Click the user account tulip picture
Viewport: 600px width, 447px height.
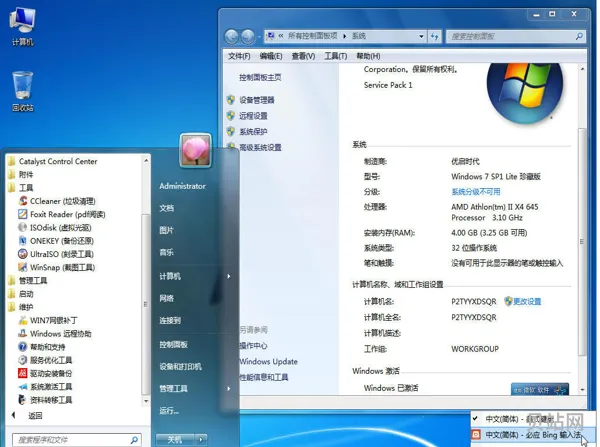click(196, 151)
